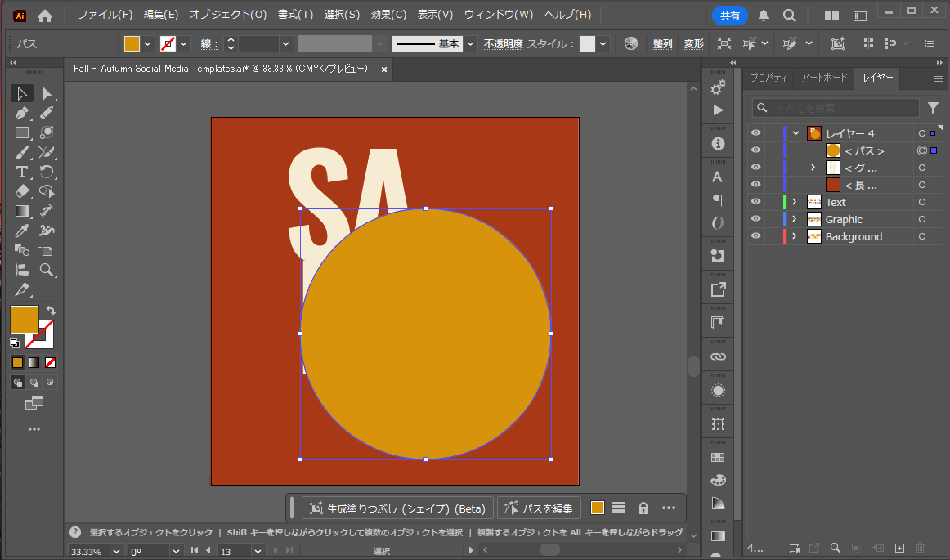Screen dimensions: 950x560
Task: Click the fill color box in toolbar
Action: pos(25,320)
